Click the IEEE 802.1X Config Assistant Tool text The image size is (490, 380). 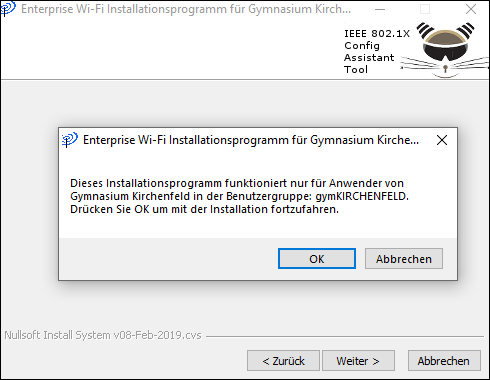(x=377, y=52)
